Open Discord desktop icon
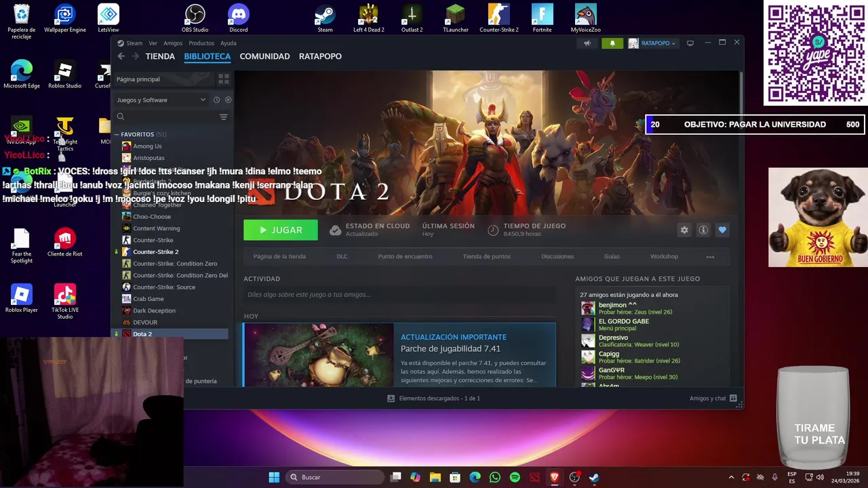Viewport: 868px width, 488px height. coord(239,18)
